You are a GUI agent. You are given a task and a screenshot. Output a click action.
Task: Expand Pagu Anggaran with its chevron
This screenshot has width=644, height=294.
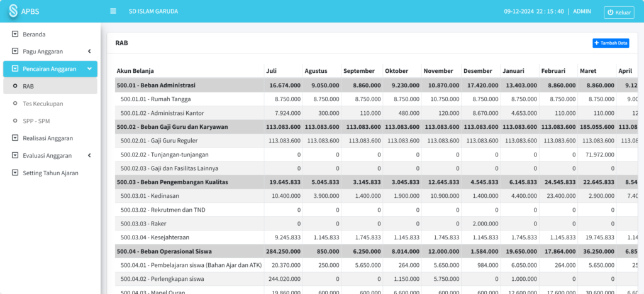pyautogui.click(x=89, y=52)
